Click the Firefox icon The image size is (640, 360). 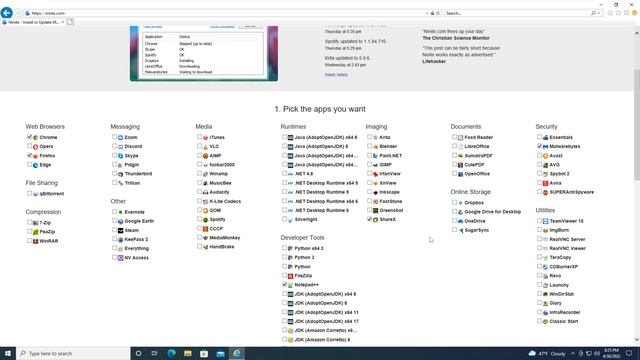(36, 156)
